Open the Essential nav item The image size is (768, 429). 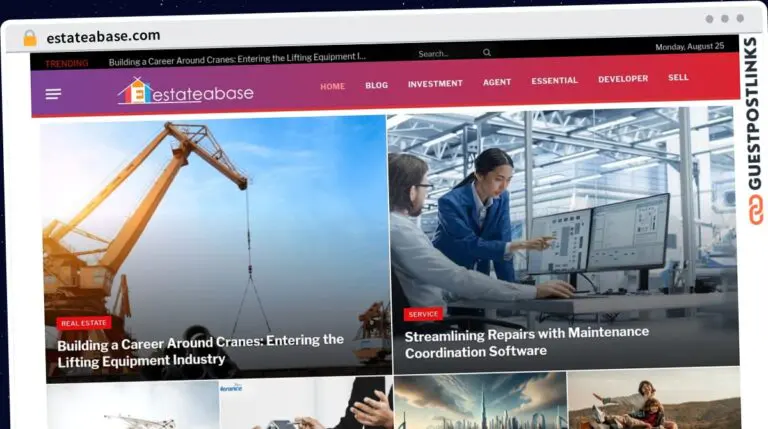coord(554,81)
